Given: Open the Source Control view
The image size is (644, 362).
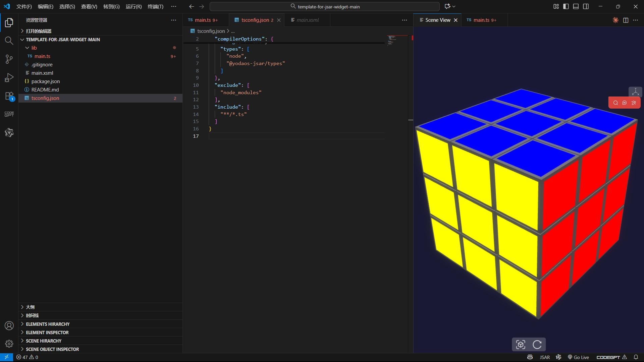Looking at the screenshot, I should click(x=9, y=59).
